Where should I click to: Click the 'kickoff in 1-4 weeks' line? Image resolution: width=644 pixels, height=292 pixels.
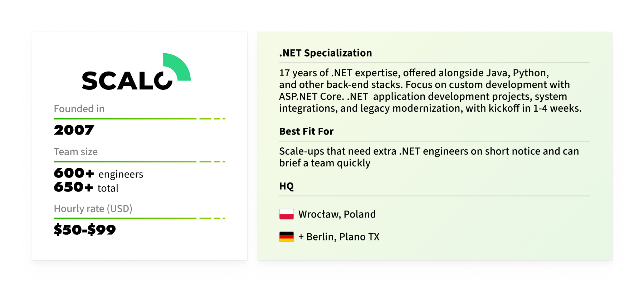point(430,108)
